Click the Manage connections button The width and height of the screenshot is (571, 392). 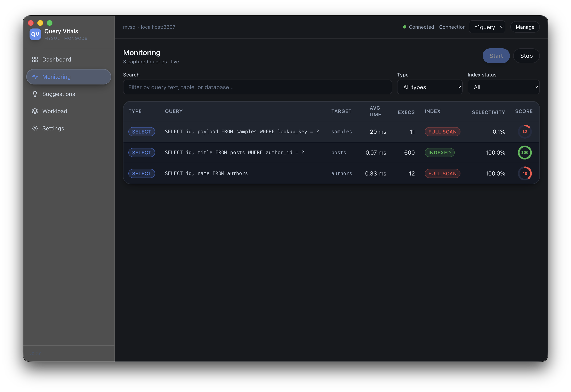tap(525, 27)
